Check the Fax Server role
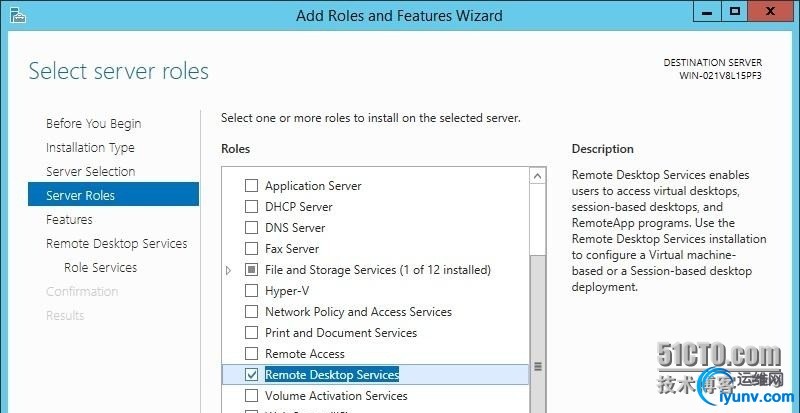 coord(252,249)
